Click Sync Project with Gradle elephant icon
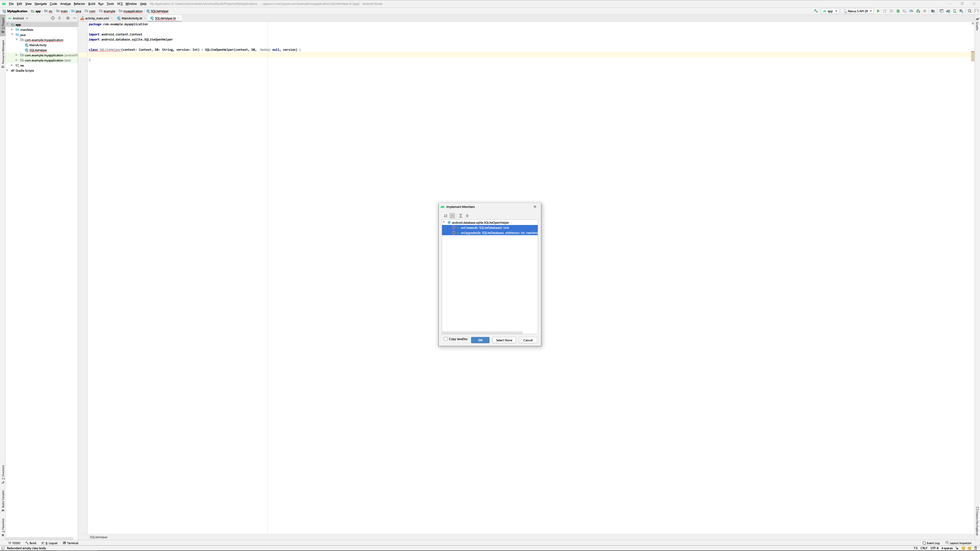Image resolution: width=980 pixels, height=551 pixels. click(x=948, y=11)
